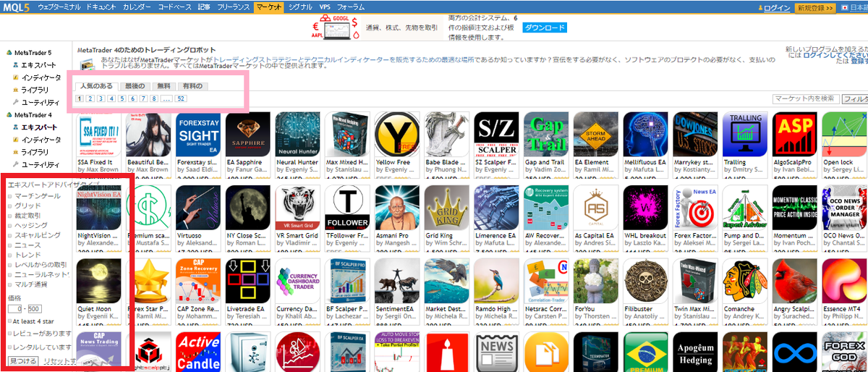This screenshot has height=372, width=868.
Task: Open the Apogêum Hedging product icon
Action: [696, 352]
